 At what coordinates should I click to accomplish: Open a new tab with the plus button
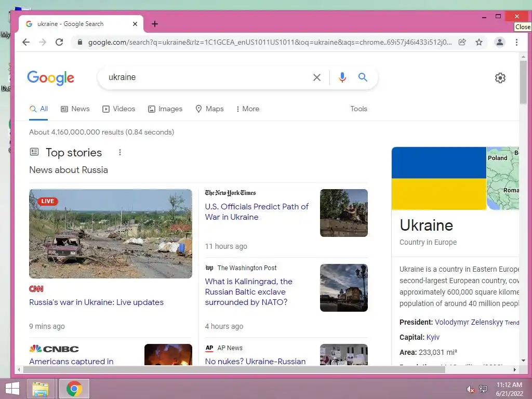click(155, 24)
